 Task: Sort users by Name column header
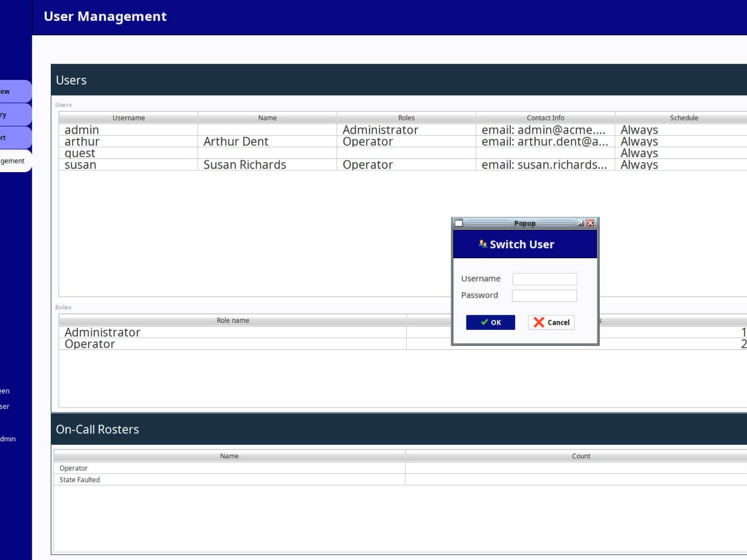click(268, 118)
